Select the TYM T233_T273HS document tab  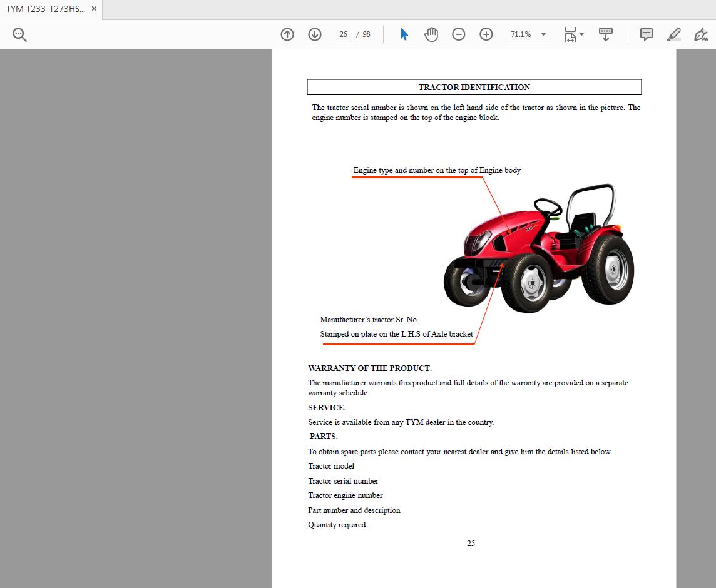[x=47, y=9]
